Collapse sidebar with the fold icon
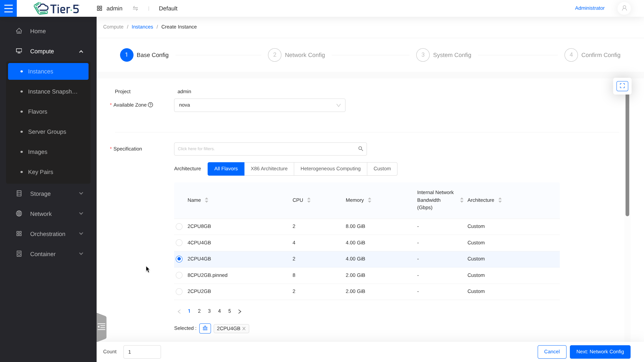This screenshot has height=362, width=644. click(101, 327)
